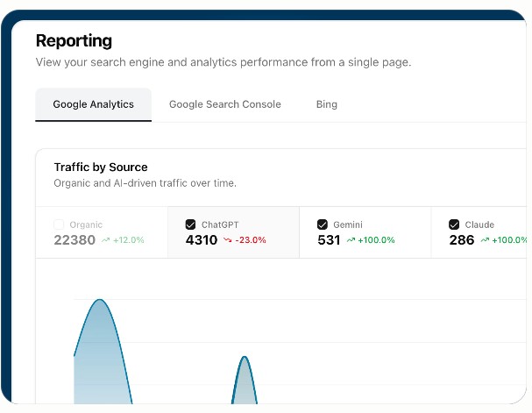This screenshot has width=532, height=413.
Task: Click the Organic upward trend arrow icon
Action: tap(105, 240)
